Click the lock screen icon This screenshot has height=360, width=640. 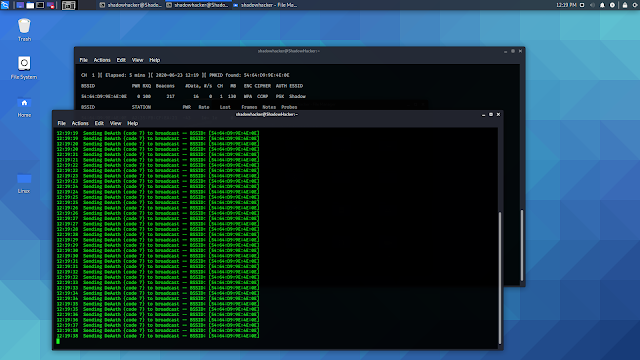[x=625, y=5]
